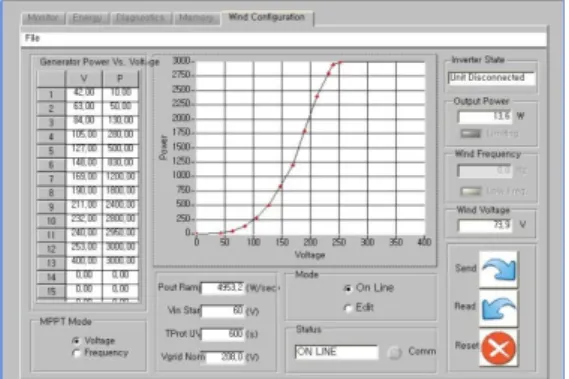Click the red Reset X icon
569x379 pixels.
(498, 348)
